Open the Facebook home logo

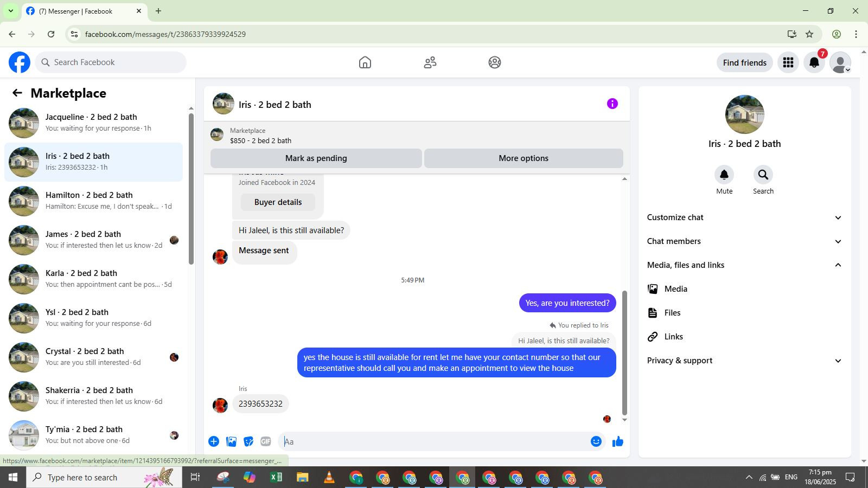(x=20, y=62)
